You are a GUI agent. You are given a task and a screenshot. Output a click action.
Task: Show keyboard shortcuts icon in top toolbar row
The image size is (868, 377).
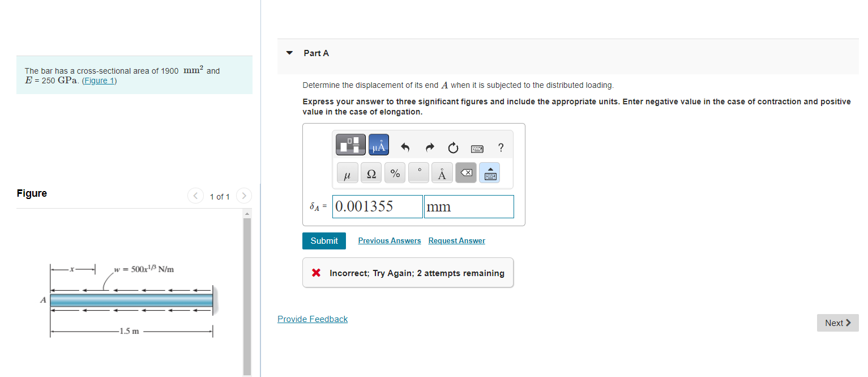(477, 149)
